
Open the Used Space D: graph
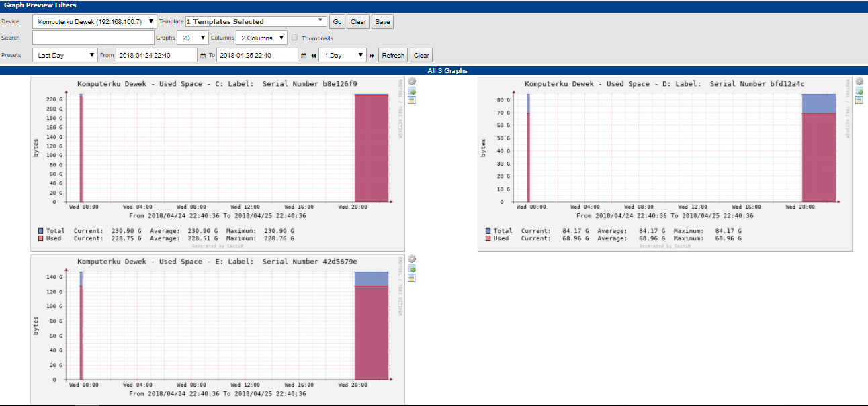tap(665, 164)
